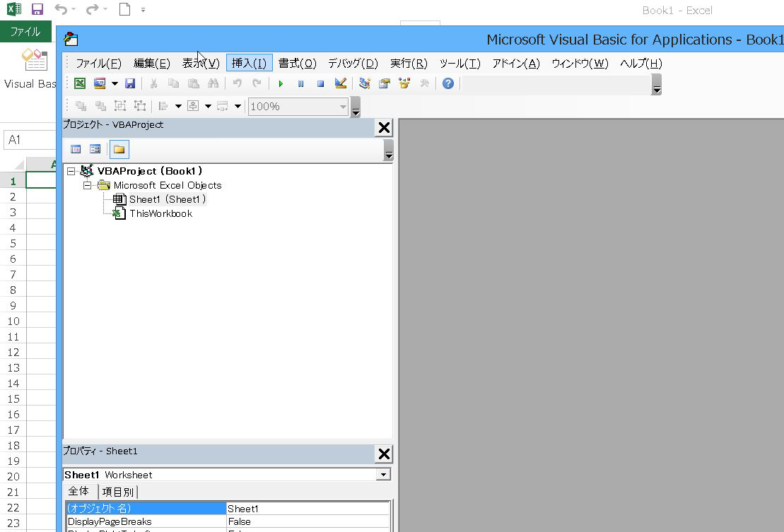Open Toolbox toolbar icon

424,83
